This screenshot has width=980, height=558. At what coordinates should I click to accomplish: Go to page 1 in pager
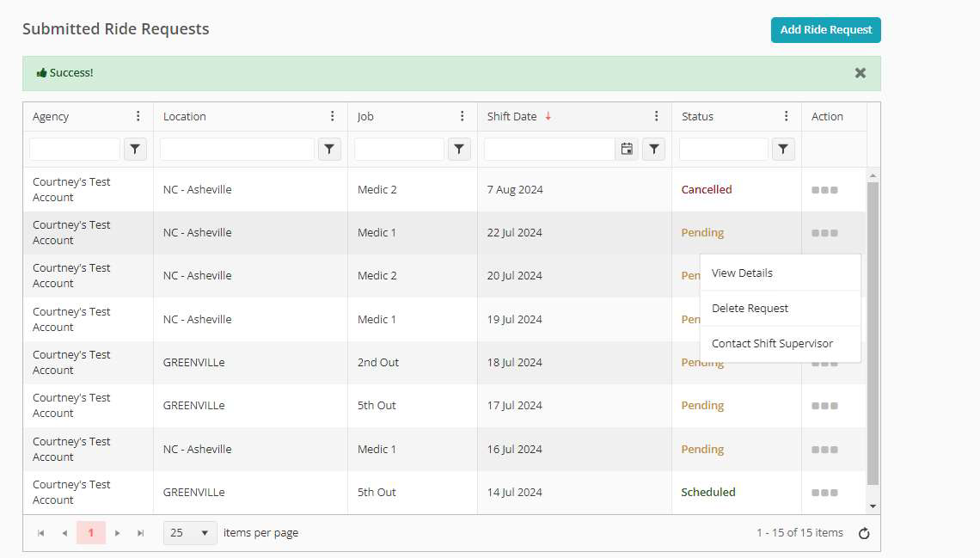[90, 533]
